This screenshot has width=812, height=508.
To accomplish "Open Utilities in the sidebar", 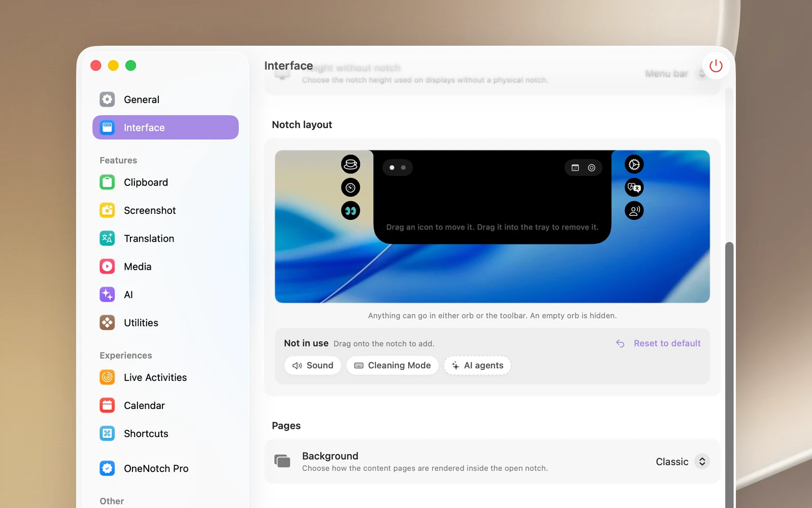I will tap(165, 323).
